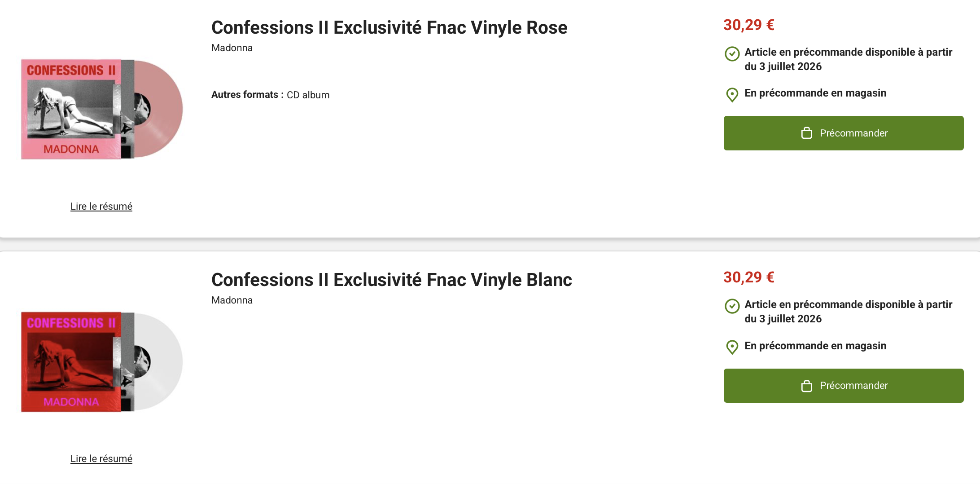Open Confessions II Vinyle Blanc product title

click(391, 280)
